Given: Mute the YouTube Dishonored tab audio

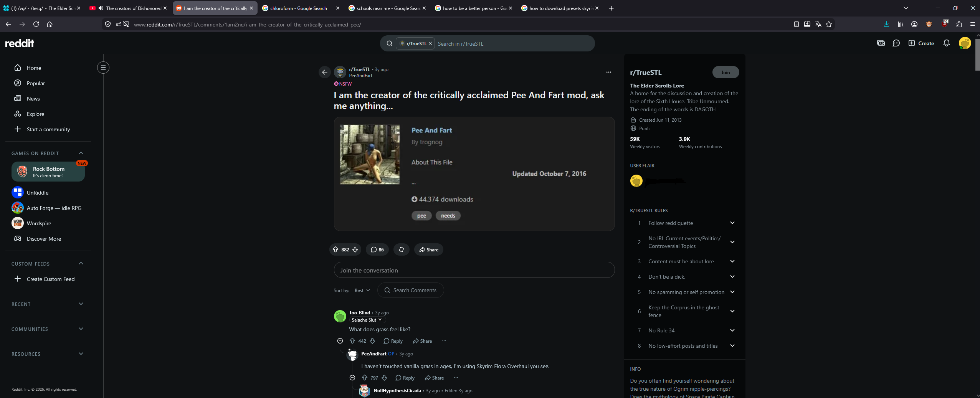Looking at the screenshot, I should [x=101, y=8].
